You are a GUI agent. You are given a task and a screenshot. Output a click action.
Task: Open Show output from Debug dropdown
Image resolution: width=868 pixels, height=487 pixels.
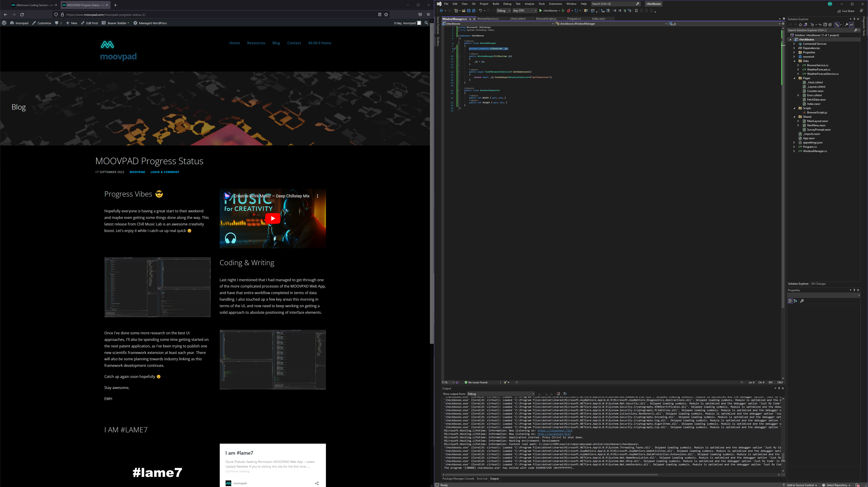click(501, 394)
